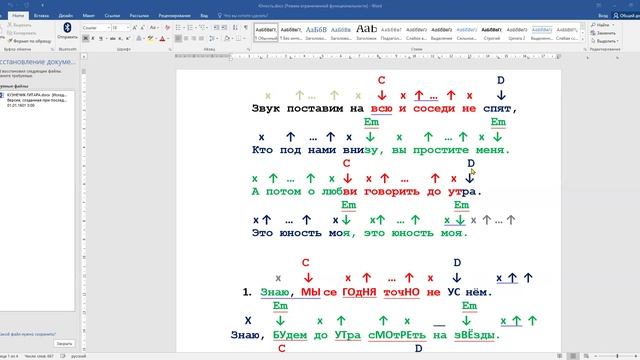This screenshot has width=640, height=360.
Task: Close the Document Recovery pane
Action: click(64, 344)
